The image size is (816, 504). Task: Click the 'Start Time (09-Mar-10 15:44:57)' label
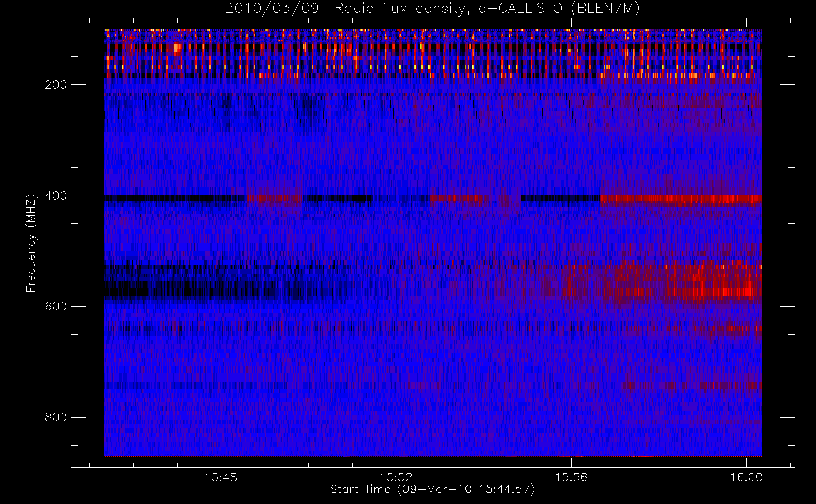pyautogui.click(x=432, y=489)
